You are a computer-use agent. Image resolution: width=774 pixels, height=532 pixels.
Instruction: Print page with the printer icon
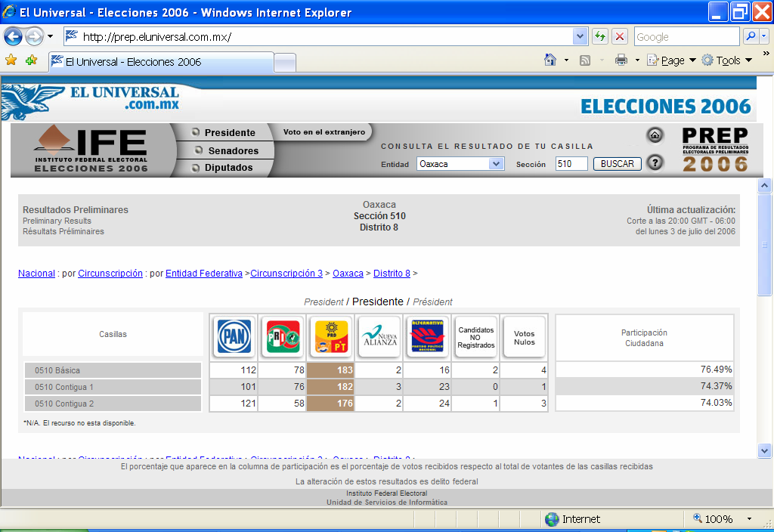click(x=621, y=60)
